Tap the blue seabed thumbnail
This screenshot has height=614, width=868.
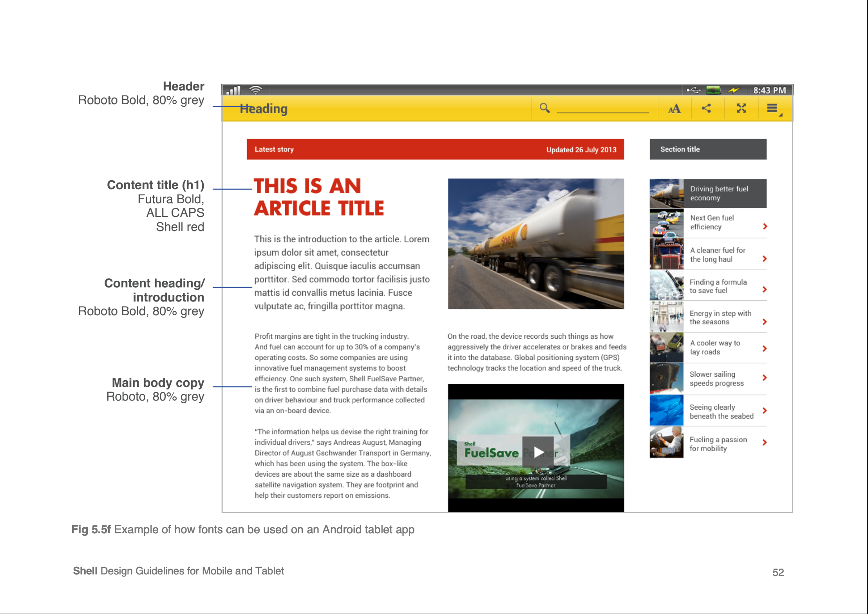click(x=667, y=411)
